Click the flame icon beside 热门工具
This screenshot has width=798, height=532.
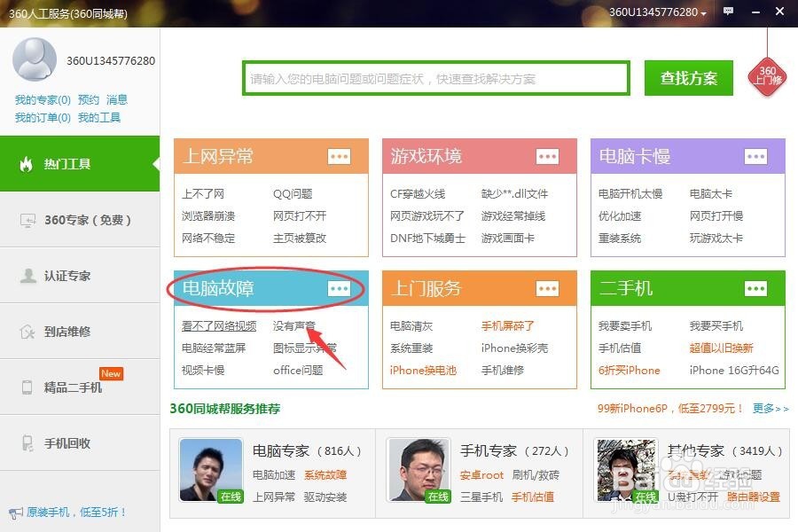[x=26, y=164]
